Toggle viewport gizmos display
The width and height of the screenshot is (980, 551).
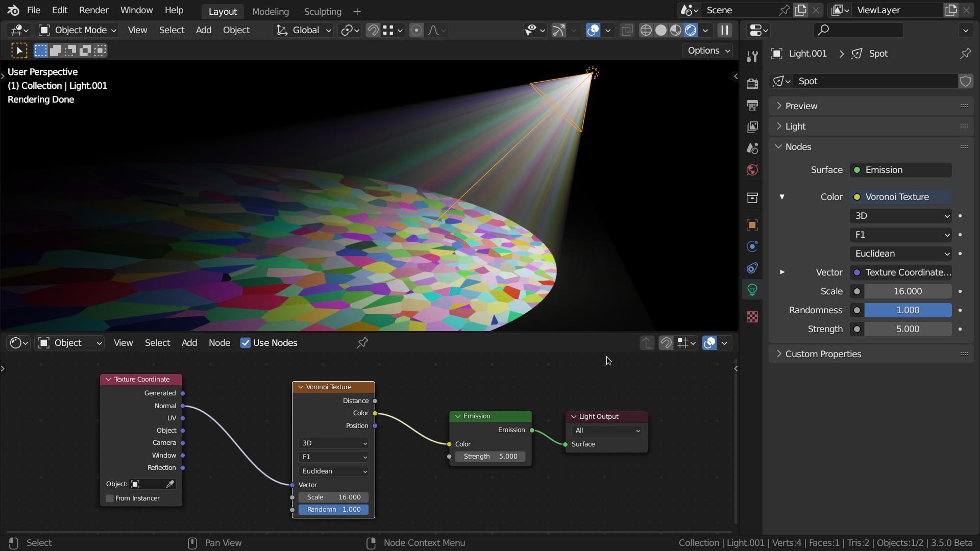(559, 30)
